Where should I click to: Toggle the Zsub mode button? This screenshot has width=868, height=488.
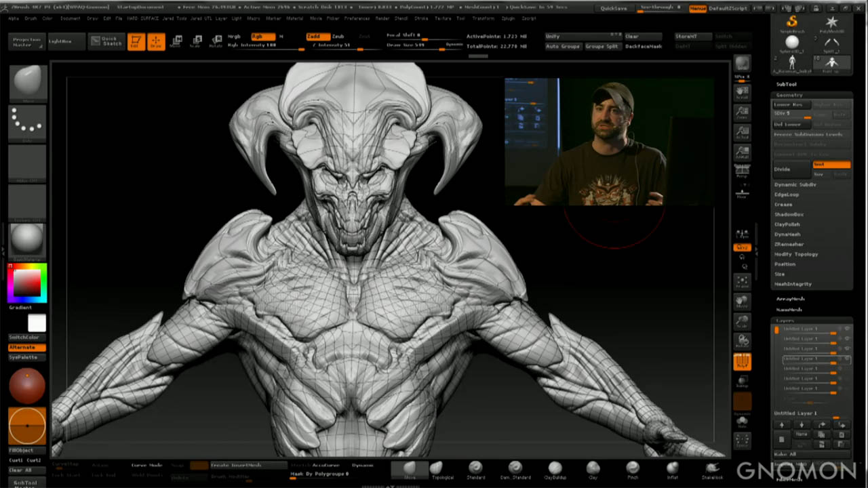pyautogui.click(x=338, y=37)
